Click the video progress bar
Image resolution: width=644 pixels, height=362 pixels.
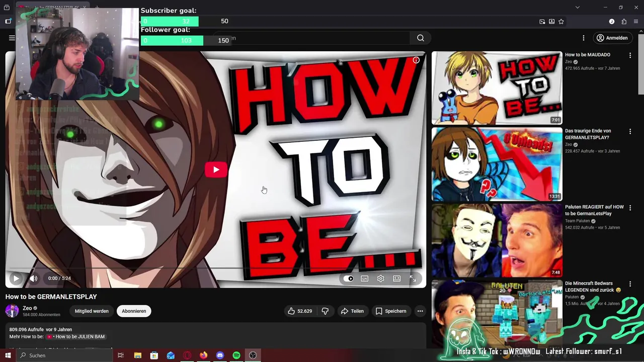tap(215, 268)
